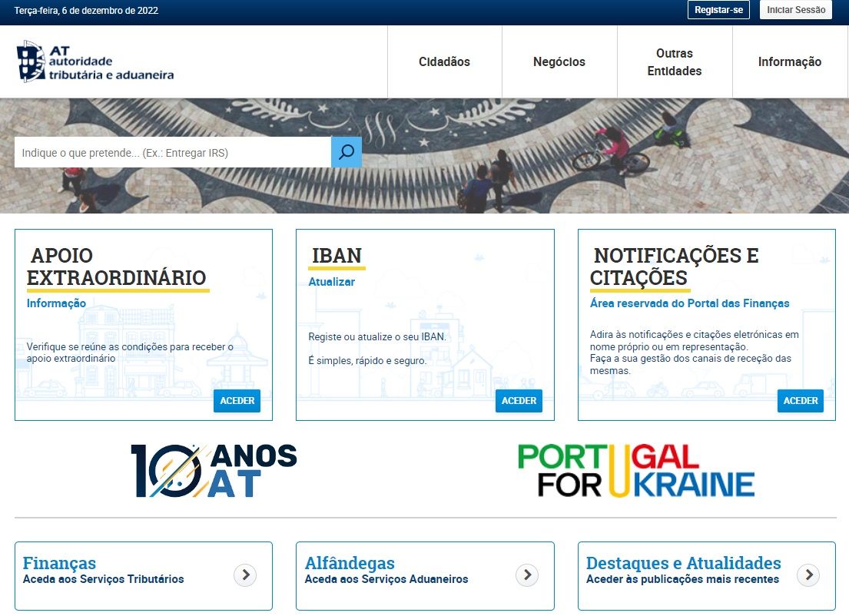Expand the Informação menu
This screenshot has width=849, height=616.
(790, 62)
